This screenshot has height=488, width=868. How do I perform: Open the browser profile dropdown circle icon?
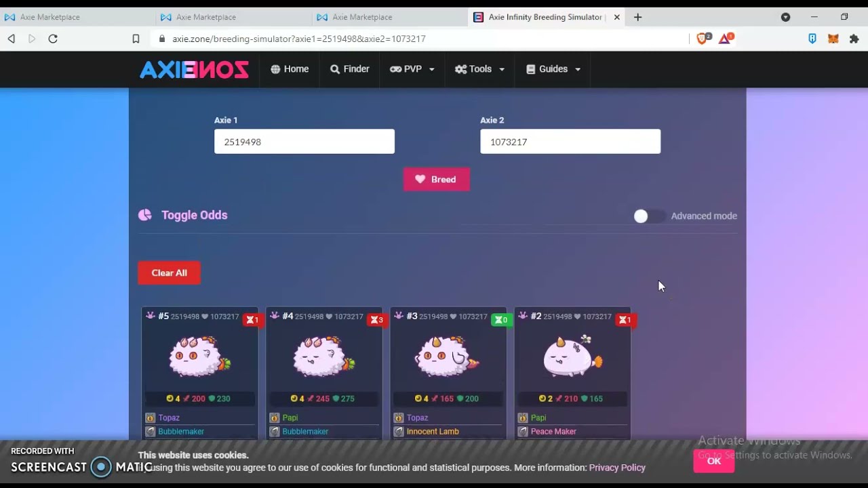click(x=785, y=17)
